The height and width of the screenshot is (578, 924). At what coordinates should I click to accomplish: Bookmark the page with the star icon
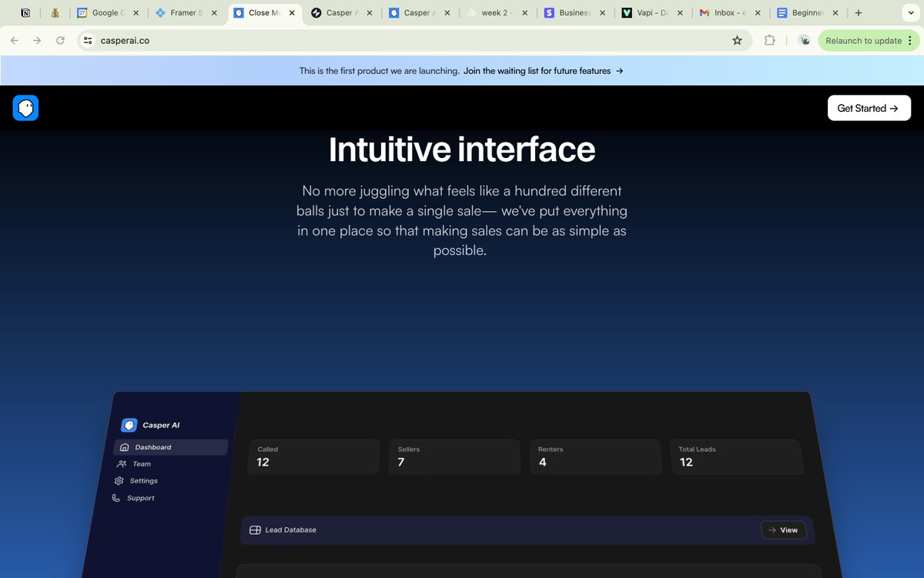(x=737, y=40)
